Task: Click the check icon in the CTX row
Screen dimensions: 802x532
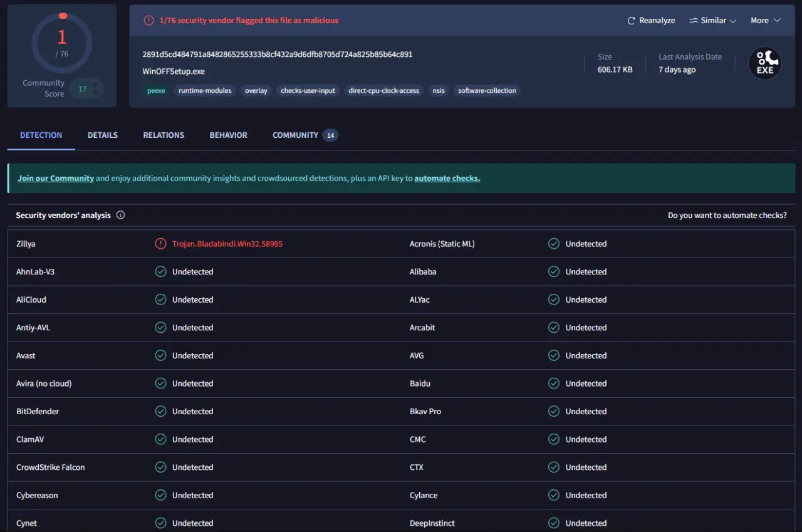Action: [554, 467]
